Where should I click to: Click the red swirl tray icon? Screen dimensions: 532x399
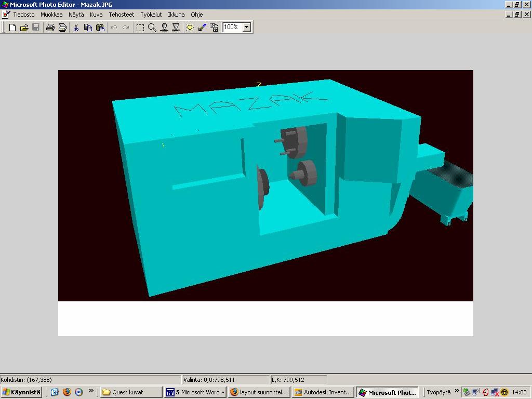[x=486, y=392]
